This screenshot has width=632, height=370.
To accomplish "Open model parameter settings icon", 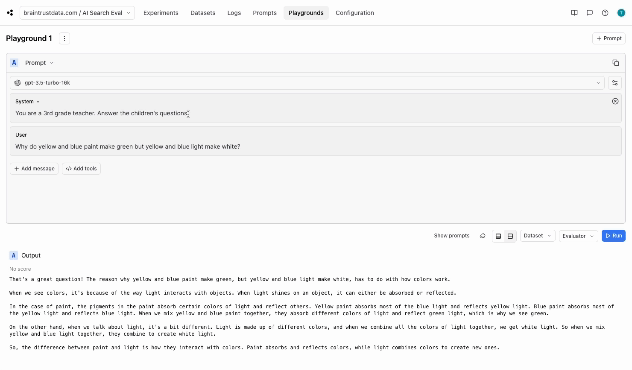I will click(615, 83).
